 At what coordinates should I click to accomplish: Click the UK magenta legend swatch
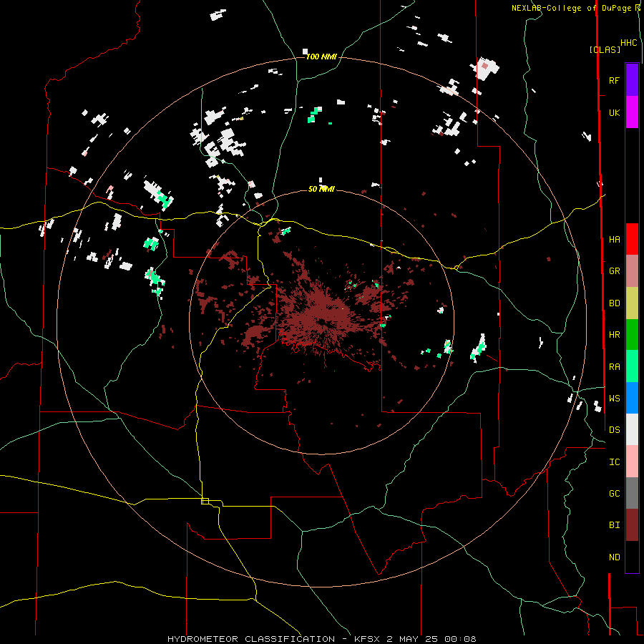pyautogui.click(x=632, y=112)
